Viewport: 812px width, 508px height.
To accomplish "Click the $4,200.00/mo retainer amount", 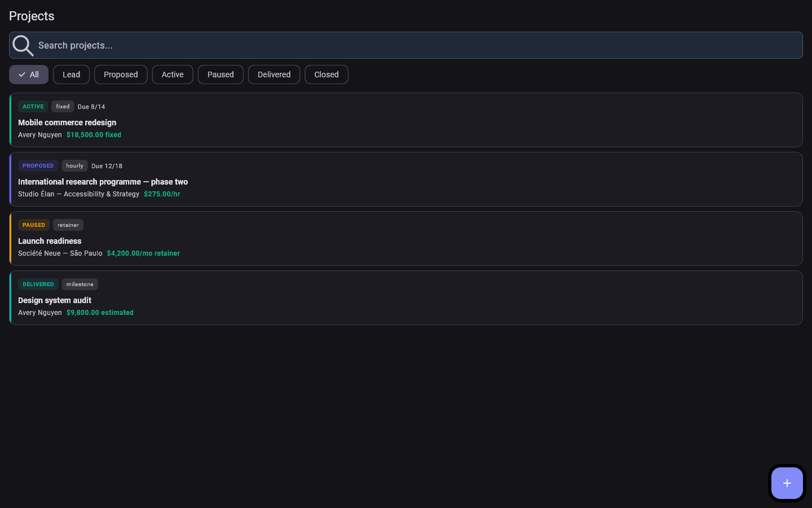I will [x=143, y=253].
